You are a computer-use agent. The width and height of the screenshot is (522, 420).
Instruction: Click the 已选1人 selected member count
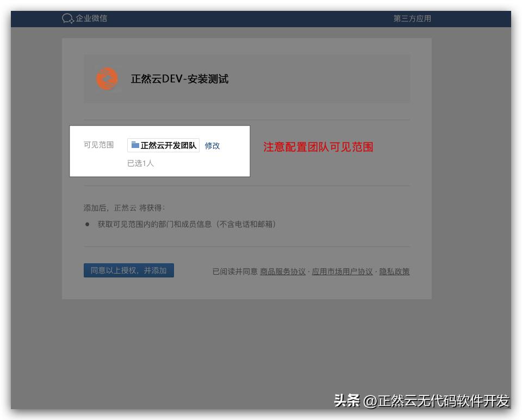pyautogui.click(x=140, y=163)
